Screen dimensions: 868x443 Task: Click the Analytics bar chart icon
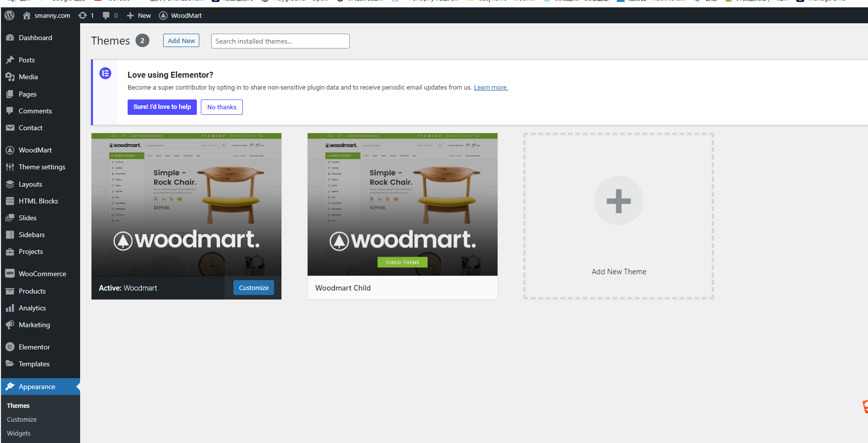[x=10, y=308]
